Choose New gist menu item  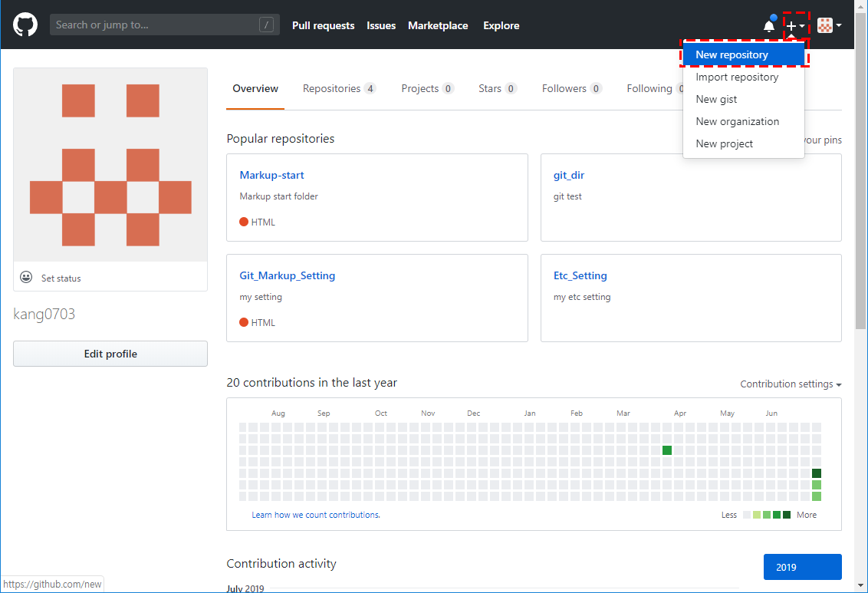tap(744, 99)
